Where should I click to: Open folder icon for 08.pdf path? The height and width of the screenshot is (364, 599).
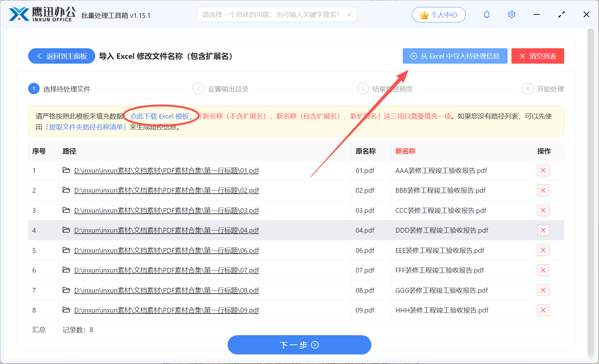tap(66, 290)
